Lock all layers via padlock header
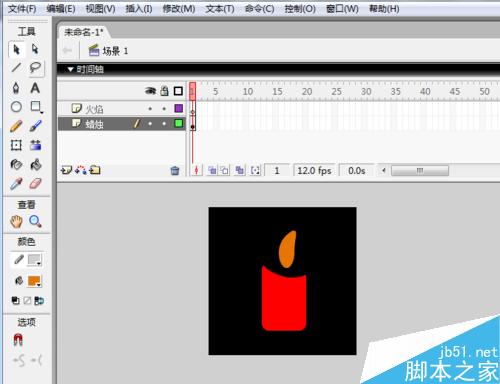Image resolution: width=500 pixels, height=384 pixels. (x=164, y=91)
